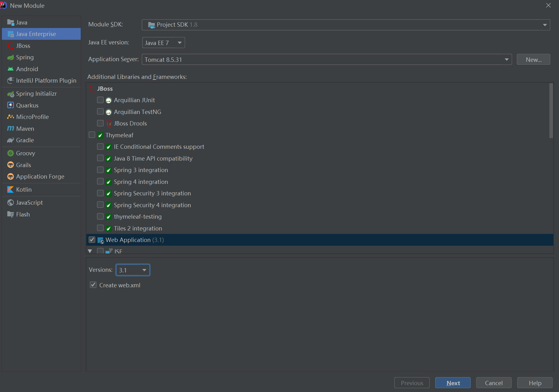Screen dimensions: 559x392
Task: Click the JavaScript globe icon
Action: tap(11, 203)
